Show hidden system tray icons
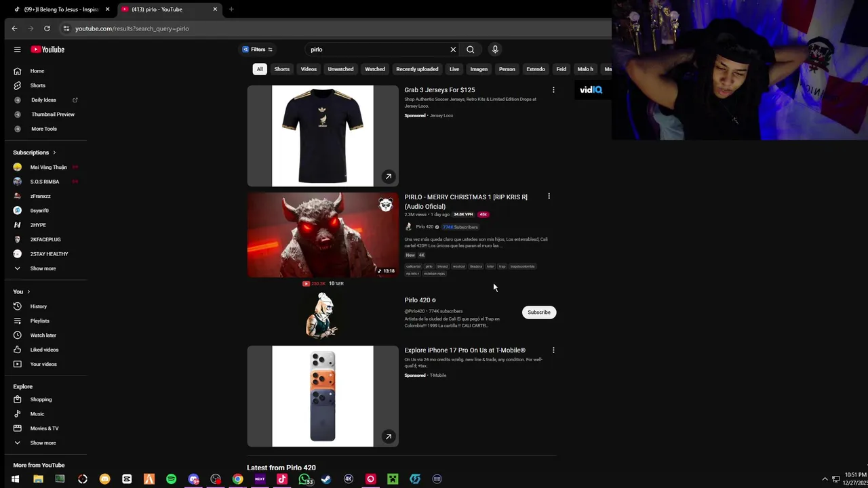The image size is (868, 488). pos(825,479)
